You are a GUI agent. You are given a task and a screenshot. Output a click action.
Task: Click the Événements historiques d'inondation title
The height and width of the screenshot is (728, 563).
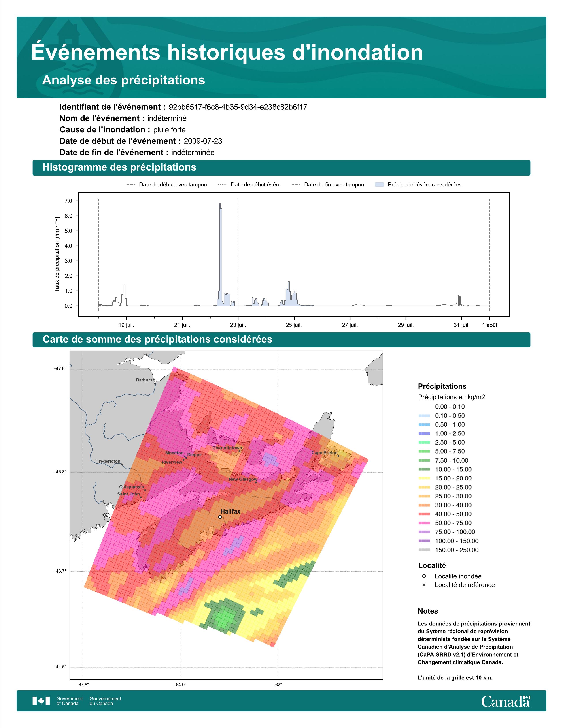227,53
